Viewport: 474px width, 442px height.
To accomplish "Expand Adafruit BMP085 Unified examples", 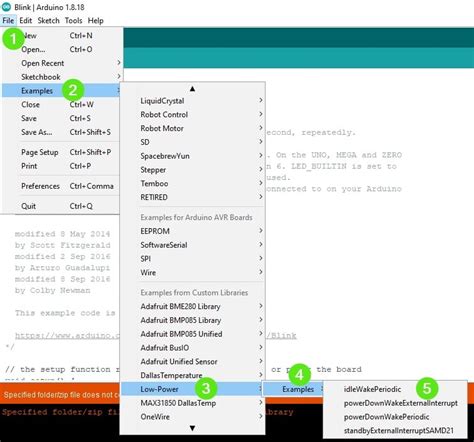I will click(193, 334).
